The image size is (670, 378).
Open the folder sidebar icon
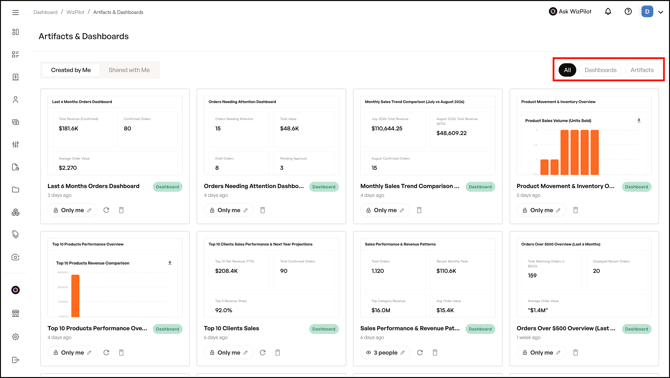pyautogui.click(x=15, y=190)
